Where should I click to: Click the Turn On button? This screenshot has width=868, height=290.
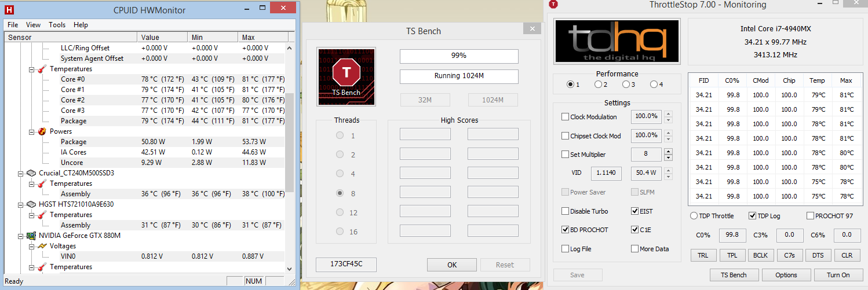click(838, 275)
